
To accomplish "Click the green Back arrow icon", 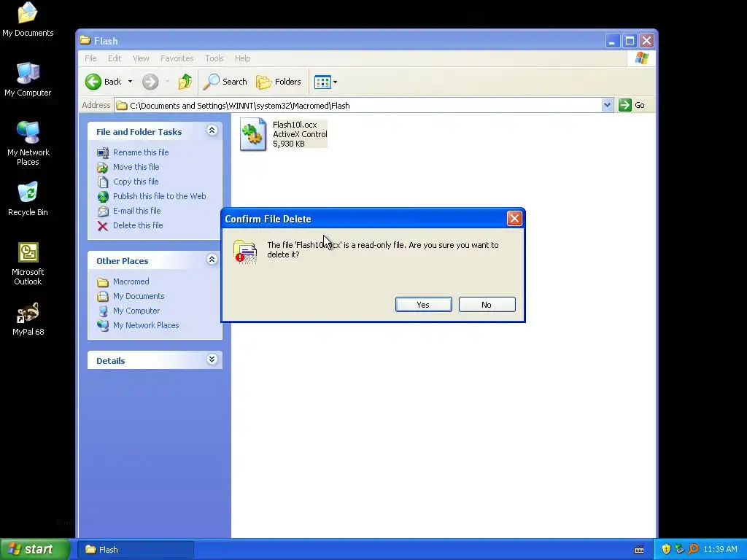I will [93, 82].
